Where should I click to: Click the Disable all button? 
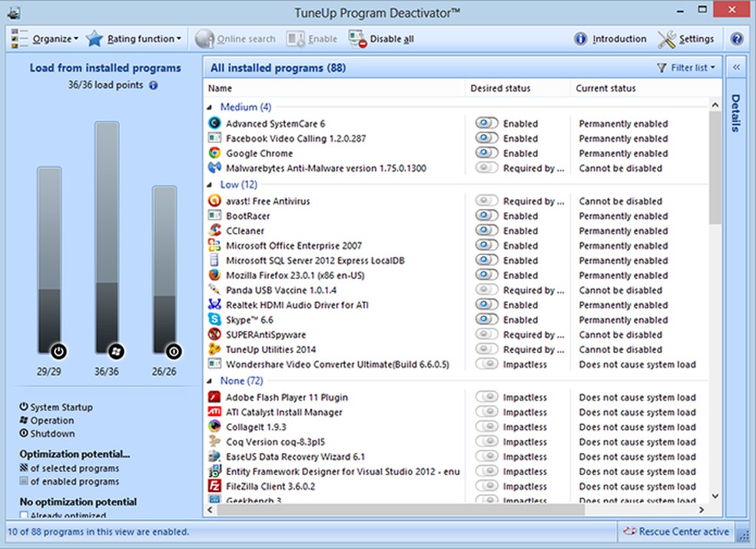[x=382, y=39]
